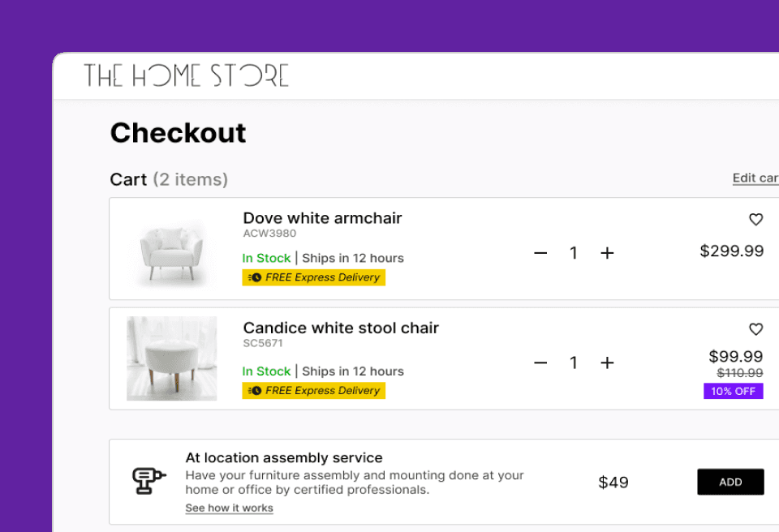Favorite the Candice white stool chair heart
This screenshot has height=532, width=779.
(x=755, y=328)
